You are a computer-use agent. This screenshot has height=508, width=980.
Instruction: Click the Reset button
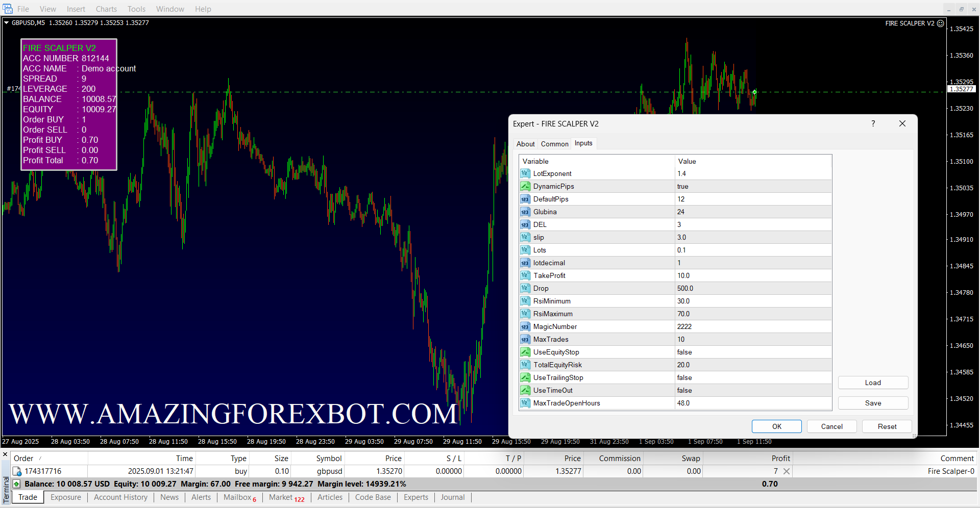[887, 426]
